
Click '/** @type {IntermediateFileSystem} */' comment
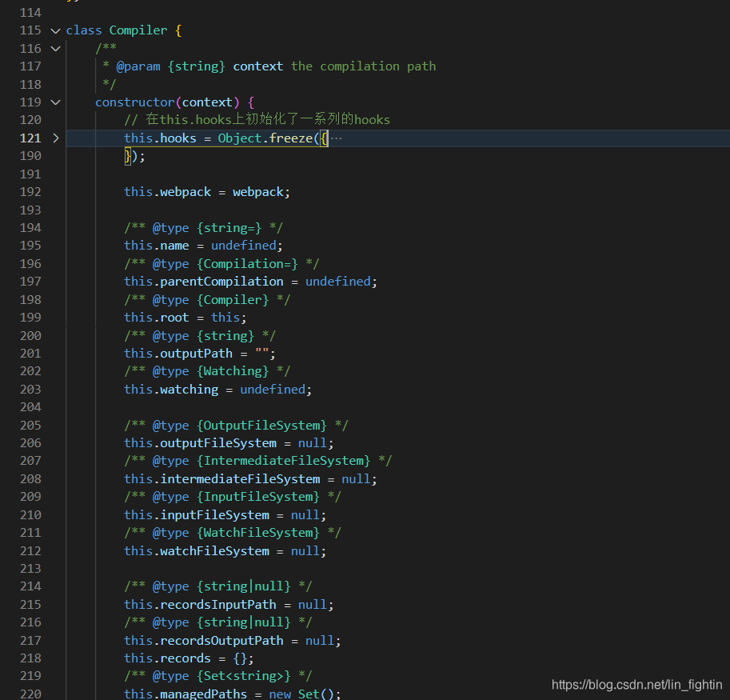(x=257, y=461)
